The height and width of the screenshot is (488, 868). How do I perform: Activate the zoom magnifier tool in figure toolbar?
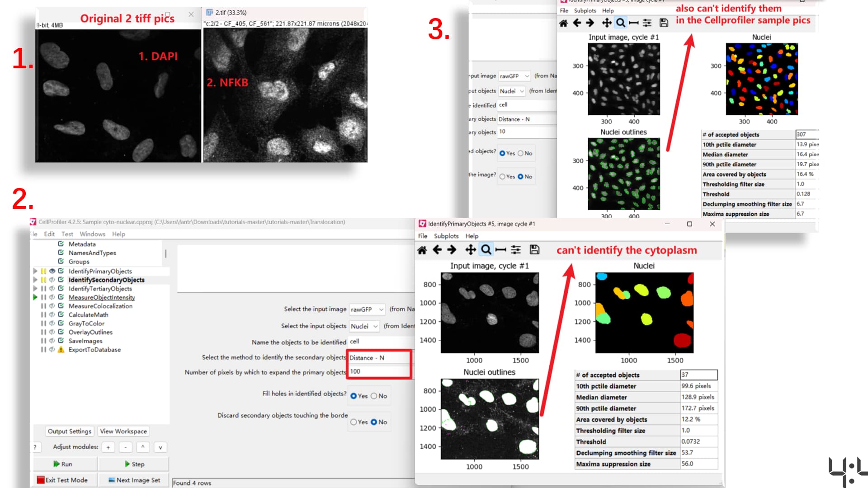click(486, 249)
